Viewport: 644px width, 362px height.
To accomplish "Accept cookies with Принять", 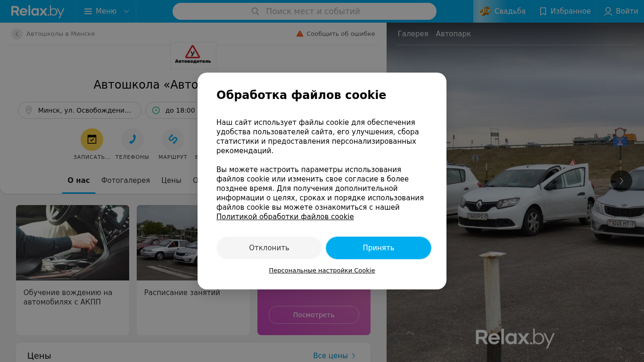I will click(x=379, y=248).
